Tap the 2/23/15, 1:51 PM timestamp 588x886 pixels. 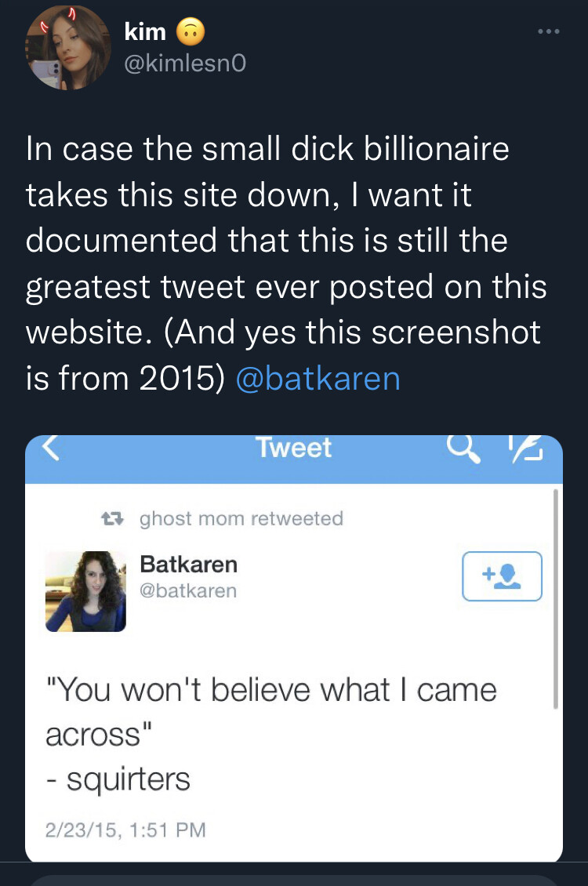[x=125, y=830]
